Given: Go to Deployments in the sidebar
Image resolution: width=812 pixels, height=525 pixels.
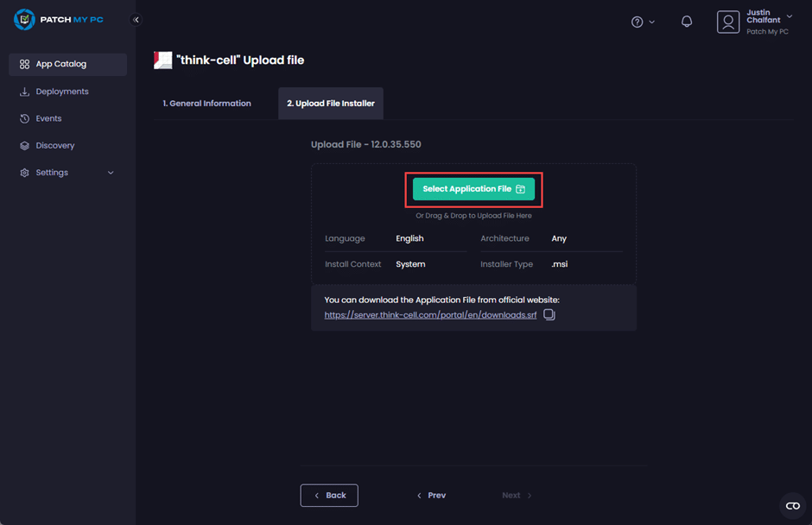Looking at the screenshot, I should coord(61,92).
